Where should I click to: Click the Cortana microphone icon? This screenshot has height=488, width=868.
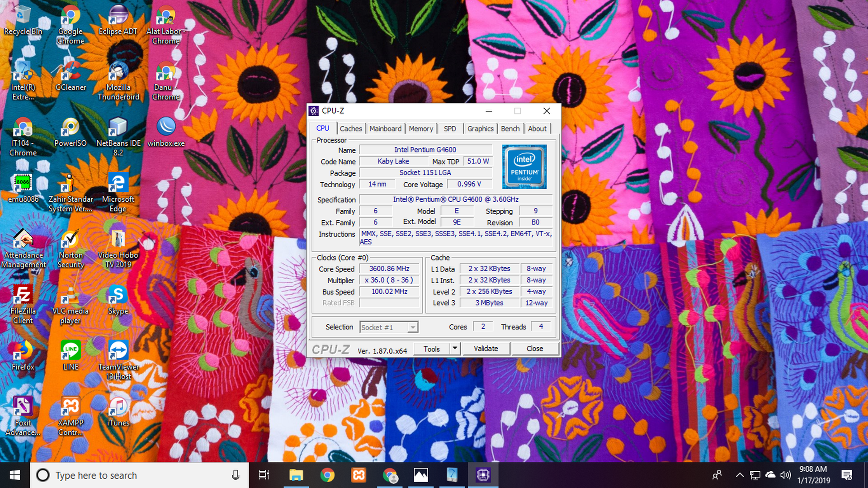pos(236,475)
